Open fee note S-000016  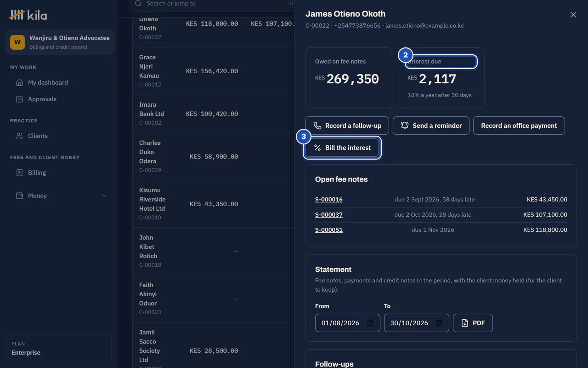pos(329,199)
